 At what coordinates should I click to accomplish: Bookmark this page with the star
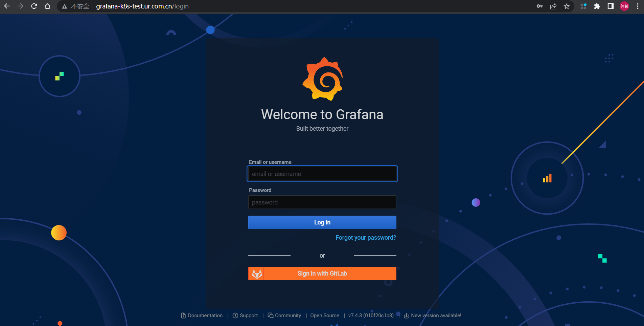pyautogui.click(x=567, y=6)
